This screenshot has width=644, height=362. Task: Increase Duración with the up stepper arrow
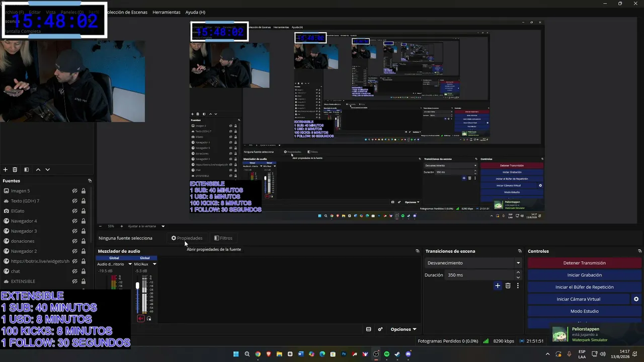518,273
